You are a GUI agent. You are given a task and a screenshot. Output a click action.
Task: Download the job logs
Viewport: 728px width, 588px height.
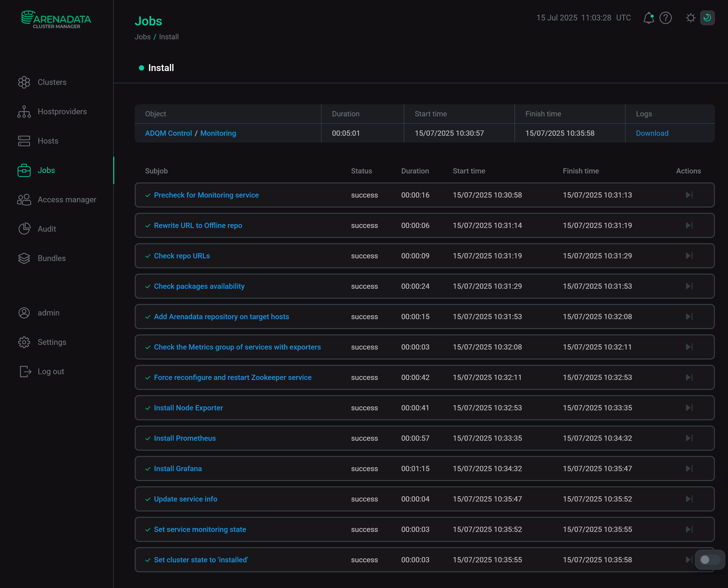coord(652,133)
